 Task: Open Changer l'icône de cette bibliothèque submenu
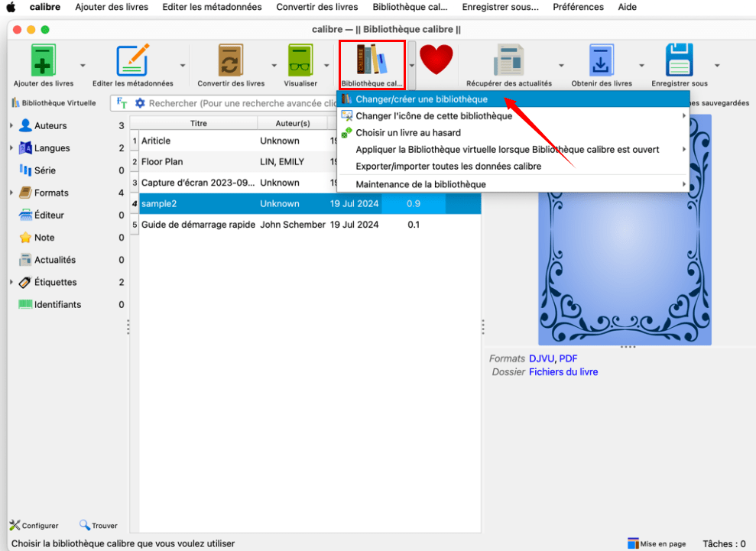pos(513,116)
